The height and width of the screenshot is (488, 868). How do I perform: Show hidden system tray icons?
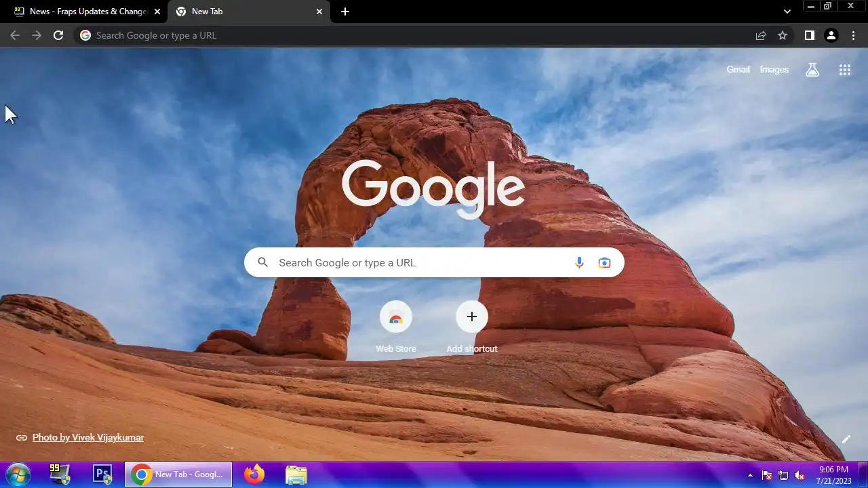coord(750,475)
